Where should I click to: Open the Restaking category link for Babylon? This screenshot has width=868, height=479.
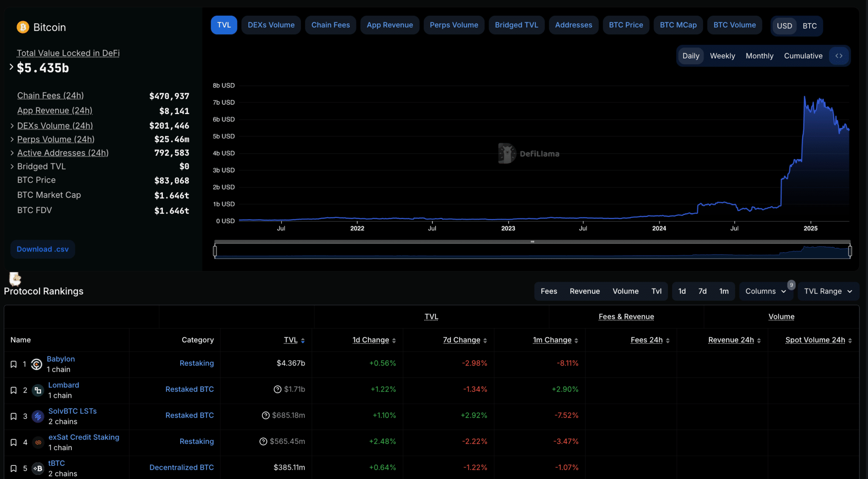click(x=197, y=363)
